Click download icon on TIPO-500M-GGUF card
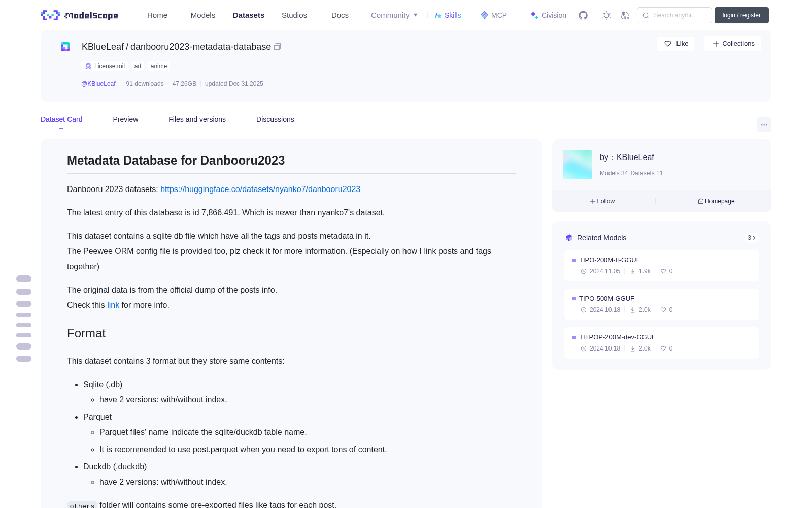 (x=633, y=310)
